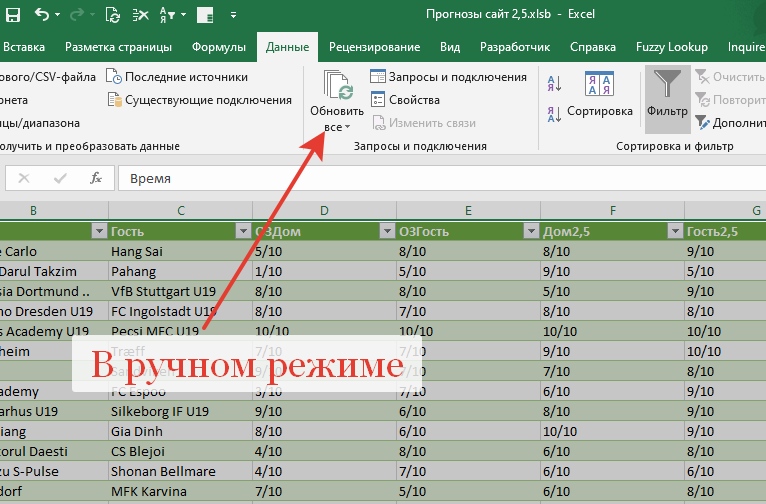Image resolution: width=766 pixels, height=504 pixels.
Task: Click the refresh document icon in quick access
Action: (113, 15)
